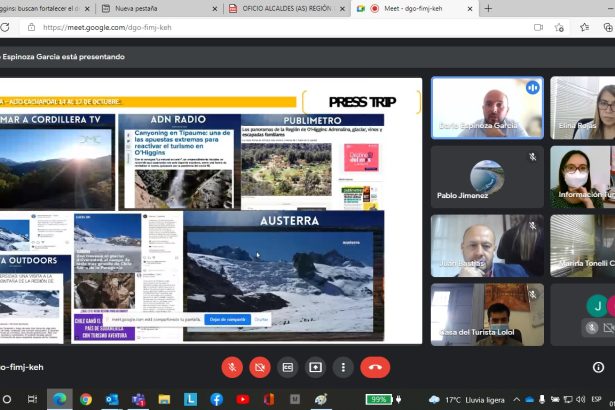Viewport: 615px width, 410px height.
Task: Open Microsoft Edge from taskbar
Action: point(60,399)
